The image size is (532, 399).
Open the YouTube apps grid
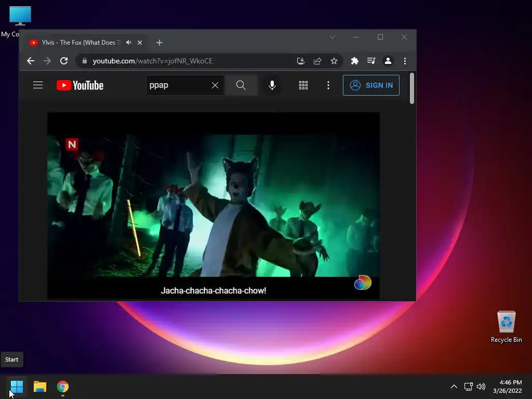303,85
